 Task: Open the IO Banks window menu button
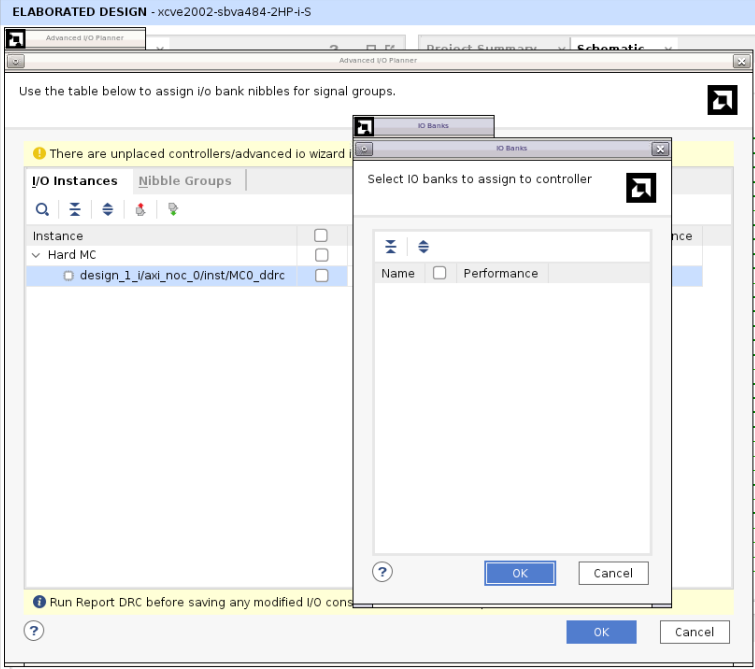click(364, 149)
